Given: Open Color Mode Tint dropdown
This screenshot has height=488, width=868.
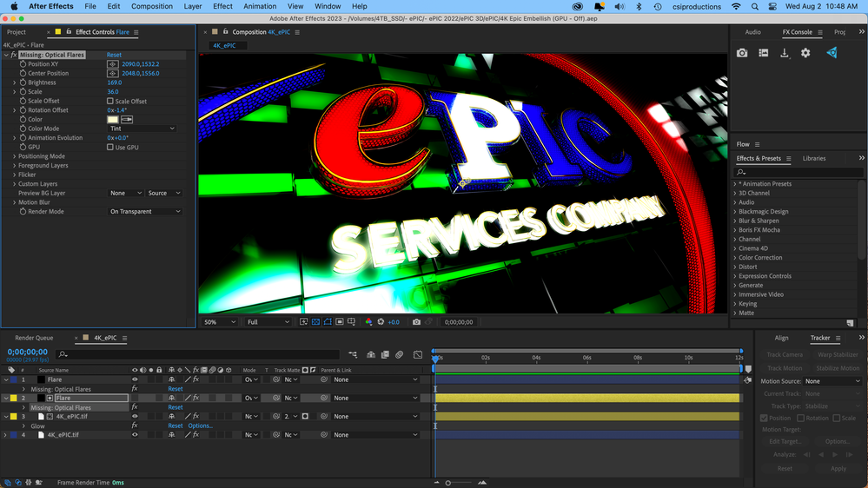Looking at the screenshot, I should click(142, 129).
